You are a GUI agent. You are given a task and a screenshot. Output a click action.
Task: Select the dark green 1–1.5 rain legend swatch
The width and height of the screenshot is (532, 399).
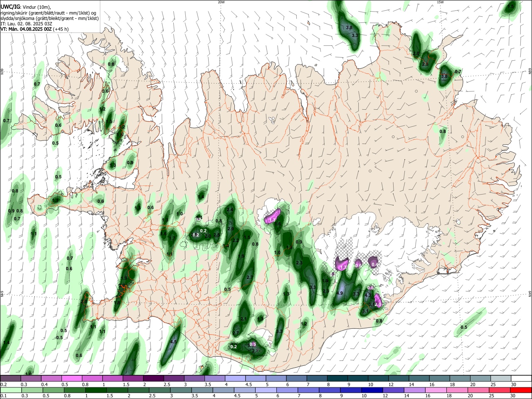(x=96, y=390)
